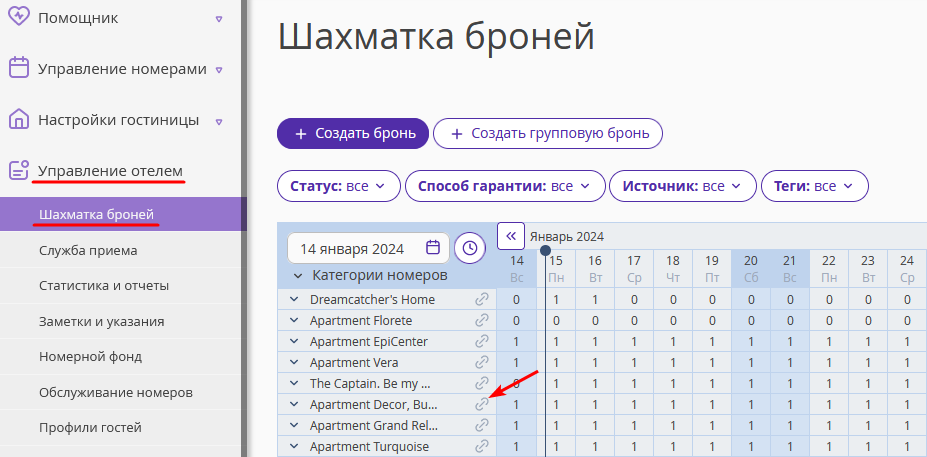This screenshot has width=927, height=457.
Task: Expand the Помощник menu arrow
Action: [x=219, y=18]
